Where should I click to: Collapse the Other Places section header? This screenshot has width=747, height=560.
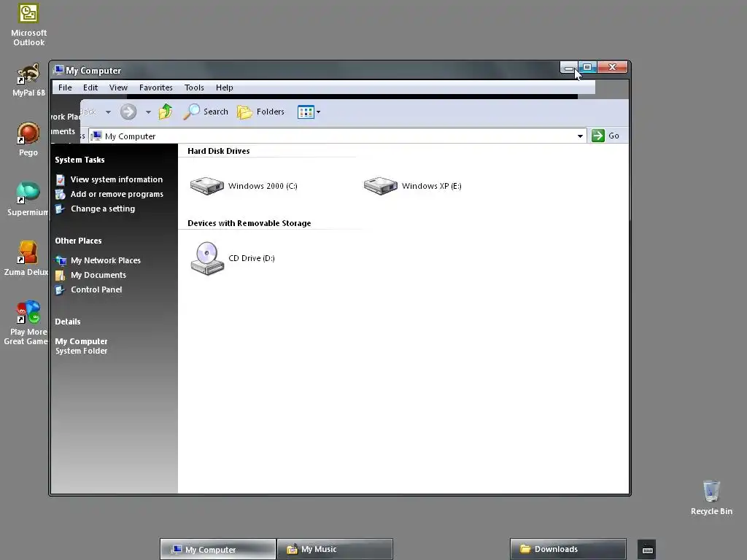point(78,241)
